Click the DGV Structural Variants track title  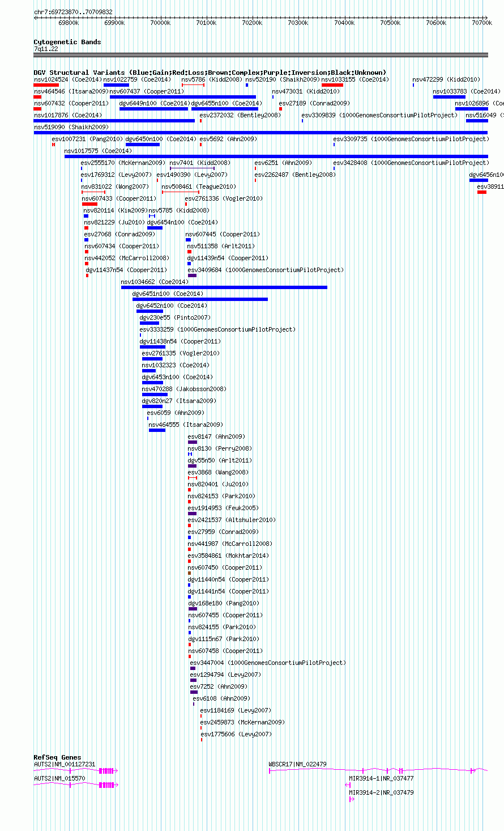(x=210, y=73)
